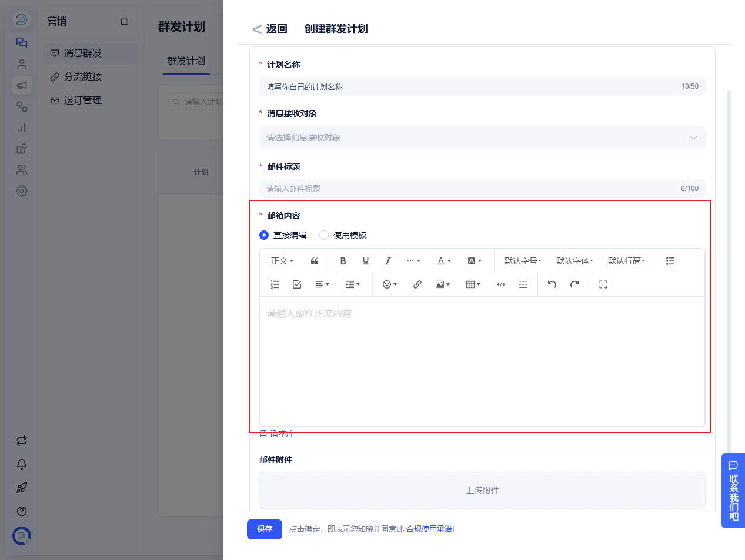Click 返回 to go back
The width and height of the screenshot is (745, 560).
tap(270, 29)
